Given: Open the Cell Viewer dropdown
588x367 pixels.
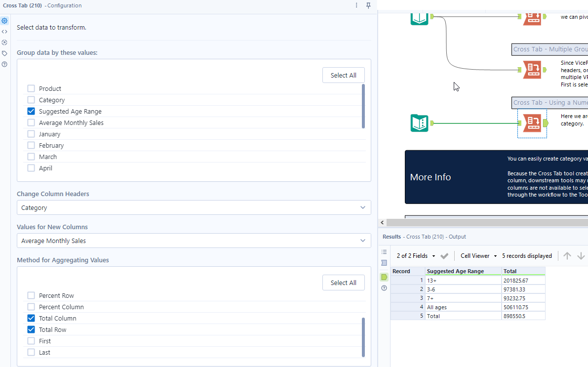Looking at the screenshot, I should (478, 255).
